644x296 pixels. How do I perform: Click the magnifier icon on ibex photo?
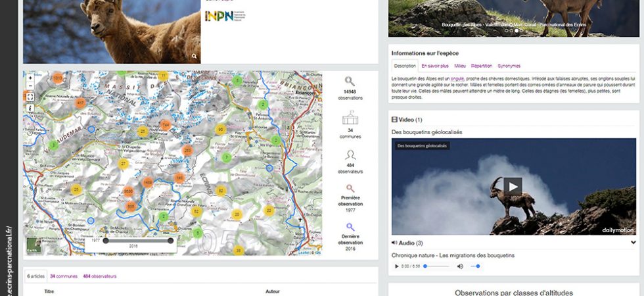click(x=194, y=57)
